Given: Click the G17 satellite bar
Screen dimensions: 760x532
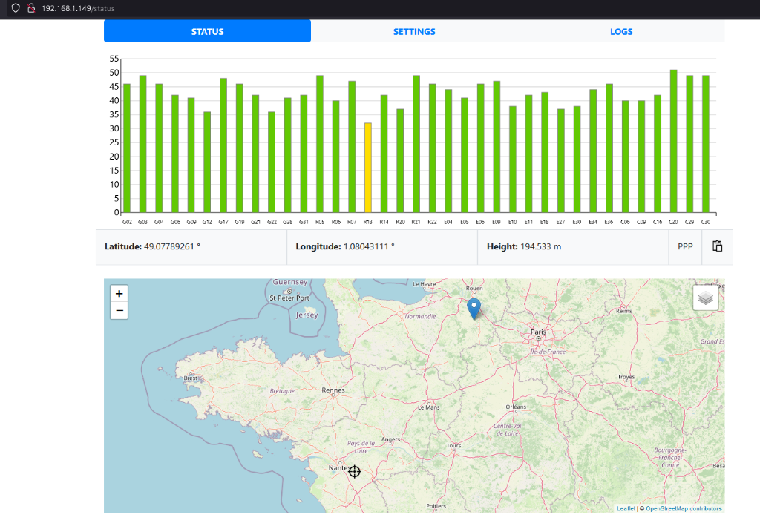Looking at the screenshot, I should point(223,145).
